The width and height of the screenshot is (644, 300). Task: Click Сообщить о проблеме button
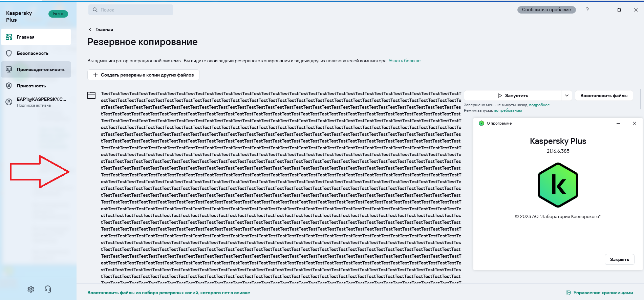(x=546, y=10)
